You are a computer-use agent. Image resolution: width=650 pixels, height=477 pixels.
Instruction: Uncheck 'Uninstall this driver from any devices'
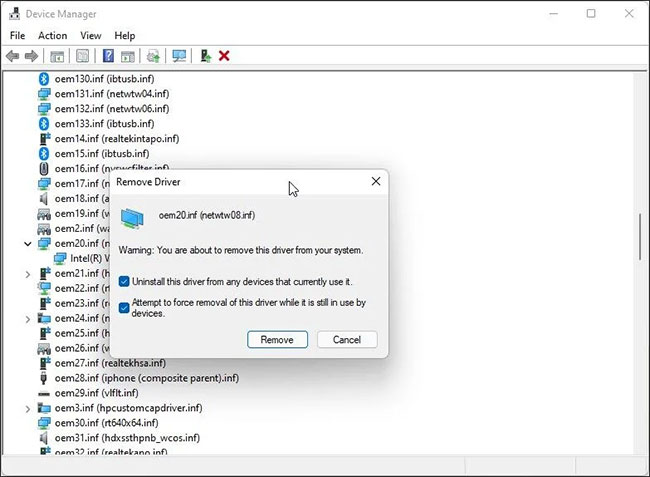pyautogui.click(x=124, y=282)
